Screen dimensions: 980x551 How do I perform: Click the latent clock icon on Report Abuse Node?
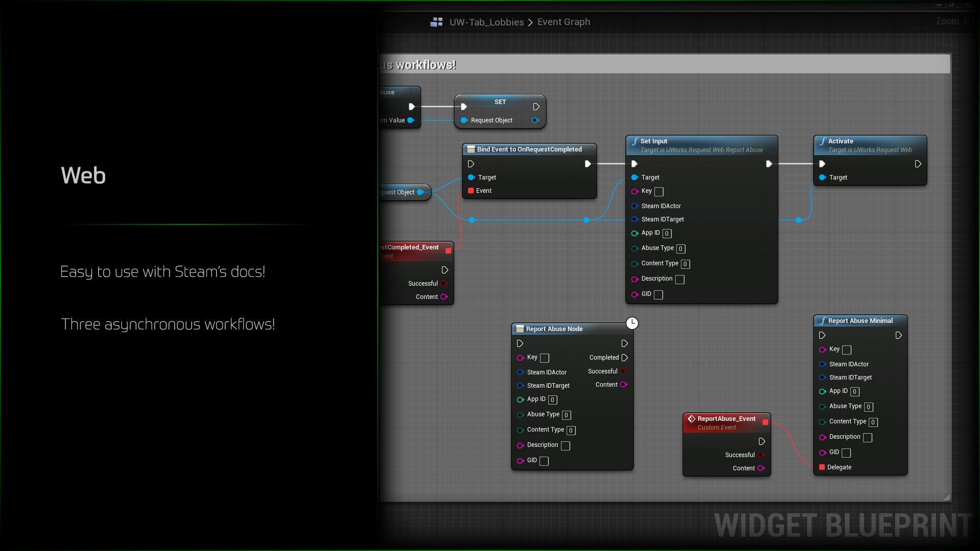pyautogui.click(x=632, y=322)
